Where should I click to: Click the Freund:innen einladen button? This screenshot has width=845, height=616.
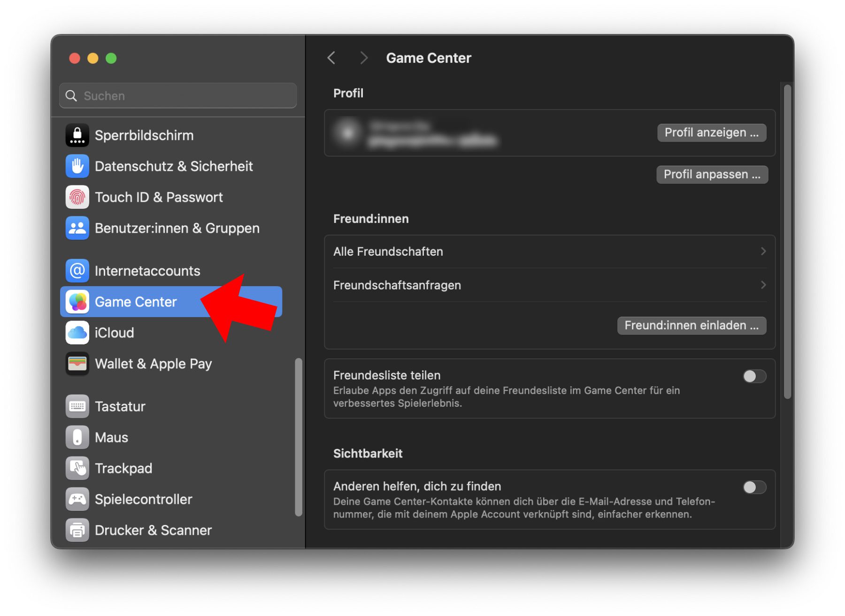pyautogui.click(x=691, y=326)
